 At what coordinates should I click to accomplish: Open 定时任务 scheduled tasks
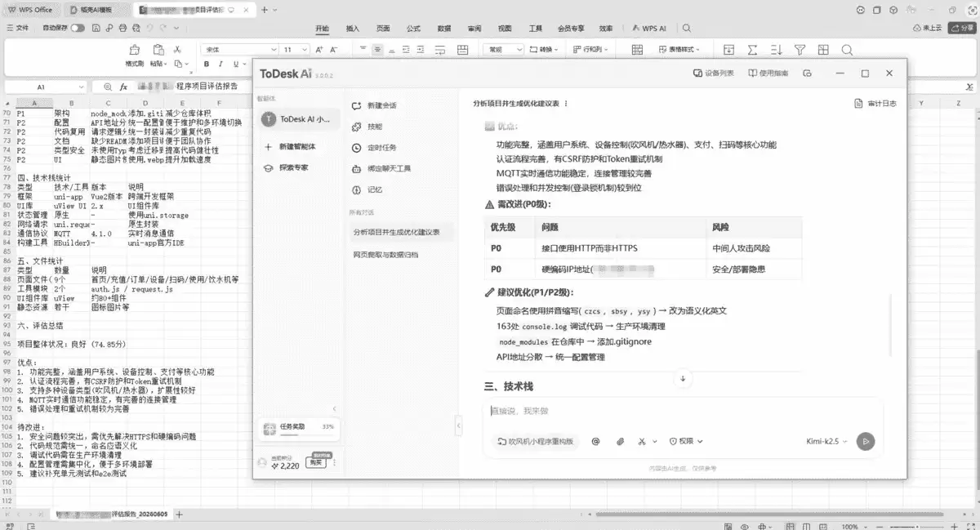(374, 148)
